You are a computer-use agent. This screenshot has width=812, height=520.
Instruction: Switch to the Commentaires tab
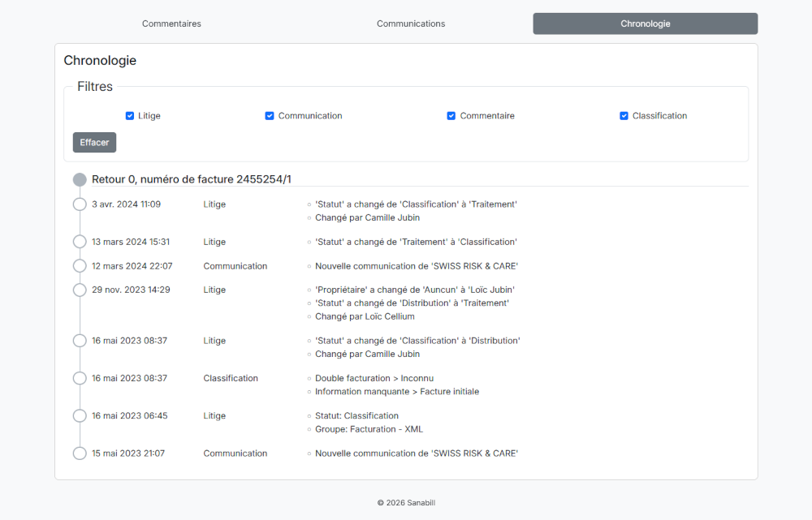(171, 24)
